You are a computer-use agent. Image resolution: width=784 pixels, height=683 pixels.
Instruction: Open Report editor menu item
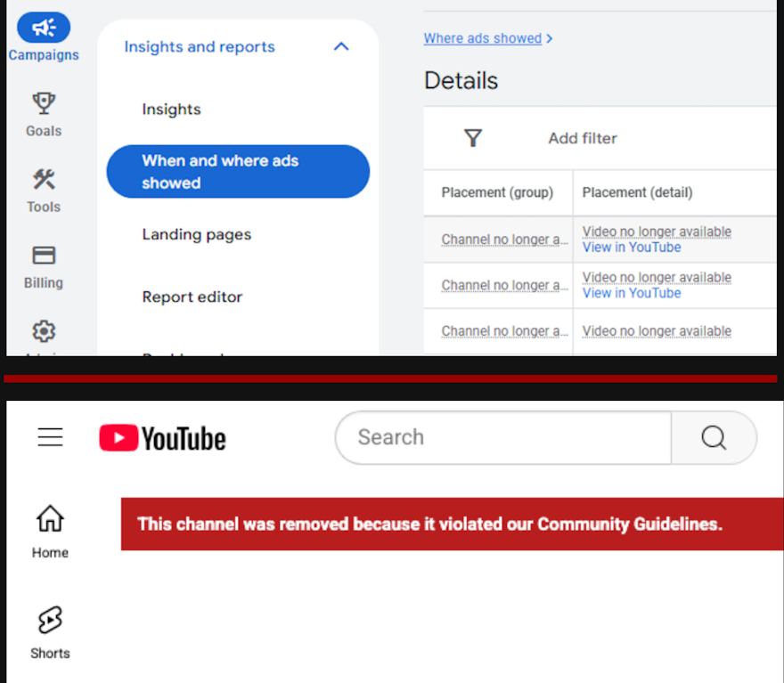click(x=192, y=297)
